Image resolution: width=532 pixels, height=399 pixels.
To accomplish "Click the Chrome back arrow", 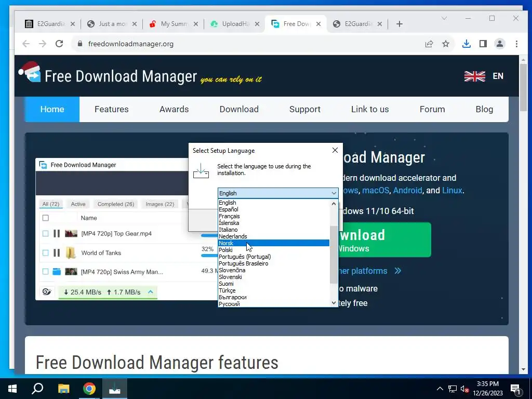I will [x=26, y=44].
